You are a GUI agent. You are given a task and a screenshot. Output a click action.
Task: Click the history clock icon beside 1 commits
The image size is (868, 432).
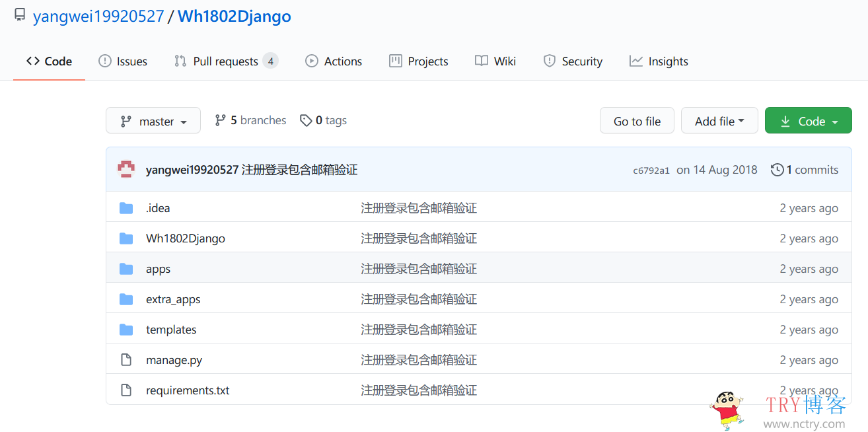pos(778,170)
